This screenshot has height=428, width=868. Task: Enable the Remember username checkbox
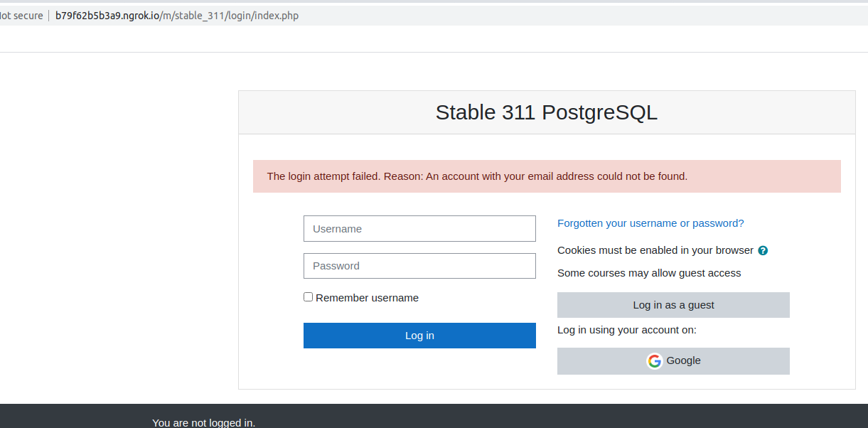tap(308, 297)
